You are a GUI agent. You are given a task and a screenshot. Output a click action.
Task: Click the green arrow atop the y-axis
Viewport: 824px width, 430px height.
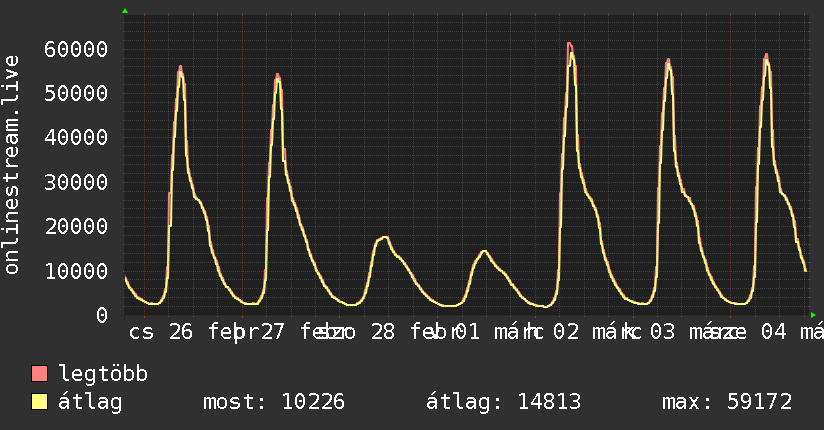coord(125,11)
